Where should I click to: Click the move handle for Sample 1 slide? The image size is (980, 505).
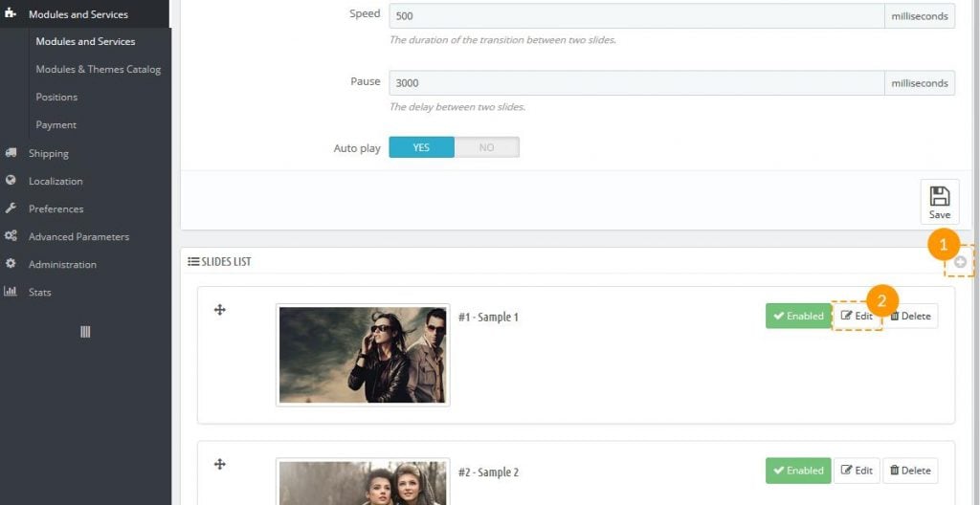(x=219, y=310)
